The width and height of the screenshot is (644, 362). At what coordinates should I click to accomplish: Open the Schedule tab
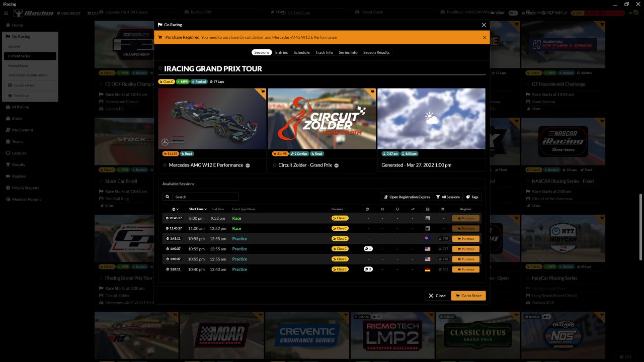tap(301, 52)
